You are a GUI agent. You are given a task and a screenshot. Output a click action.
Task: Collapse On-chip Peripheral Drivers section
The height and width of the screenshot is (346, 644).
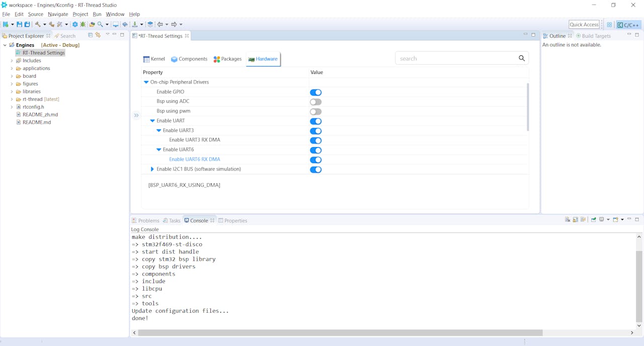[146, 82]
